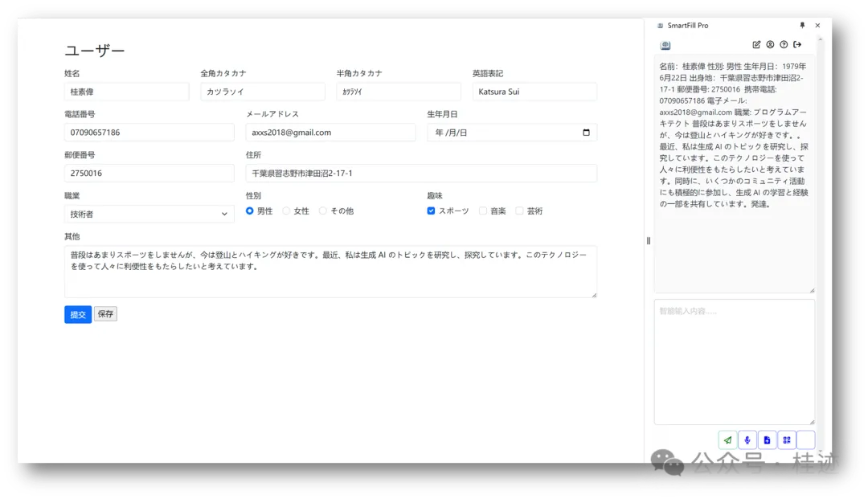
Task: Click the logout arrow icon
Action: point(798,44)
